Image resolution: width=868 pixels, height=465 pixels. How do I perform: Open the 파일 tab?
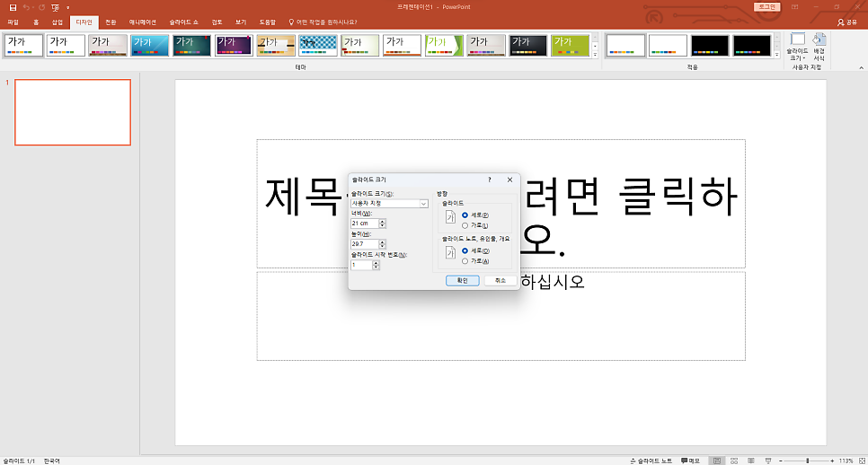13,22
